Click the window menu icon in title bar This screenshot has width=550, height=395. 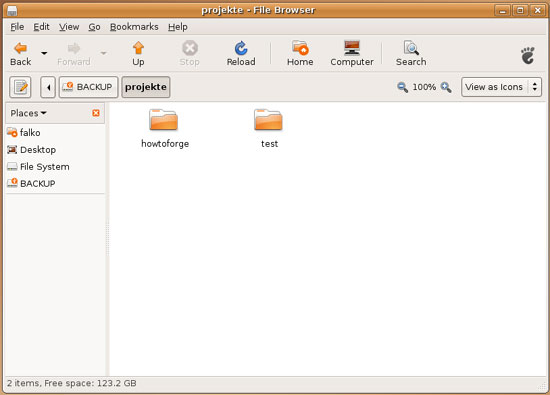[12, 11]
